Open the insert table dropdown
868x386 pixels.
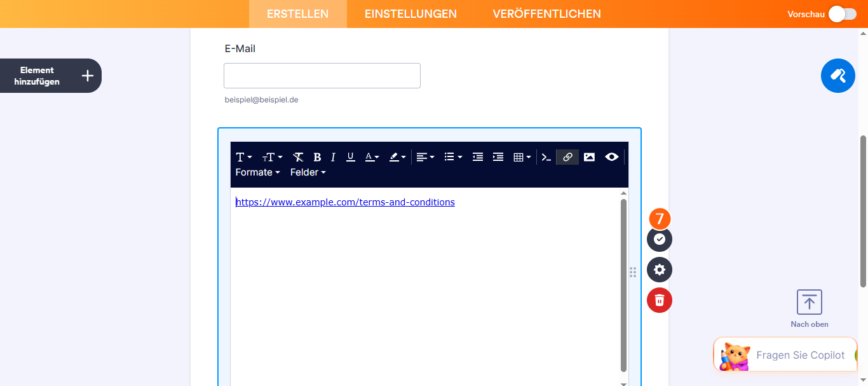tap(522, 157)
